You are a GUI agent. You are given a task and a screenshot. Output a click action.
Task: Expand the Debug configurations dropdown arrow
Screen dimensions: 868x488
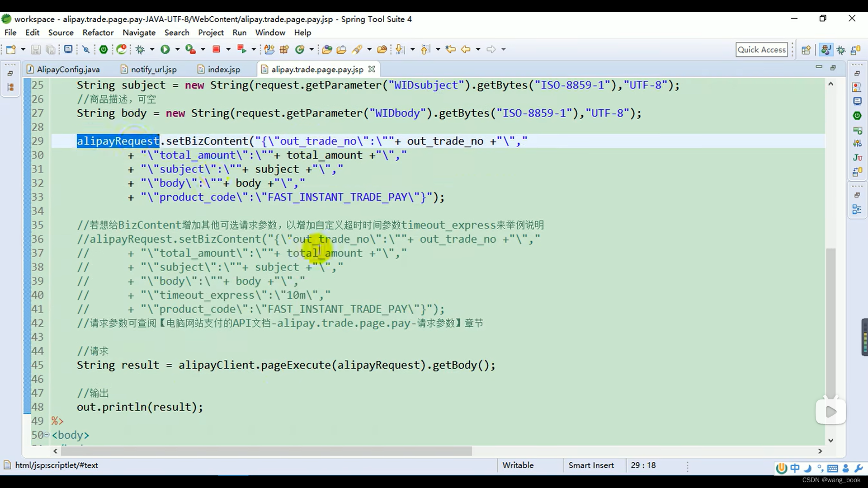(152, 49)
